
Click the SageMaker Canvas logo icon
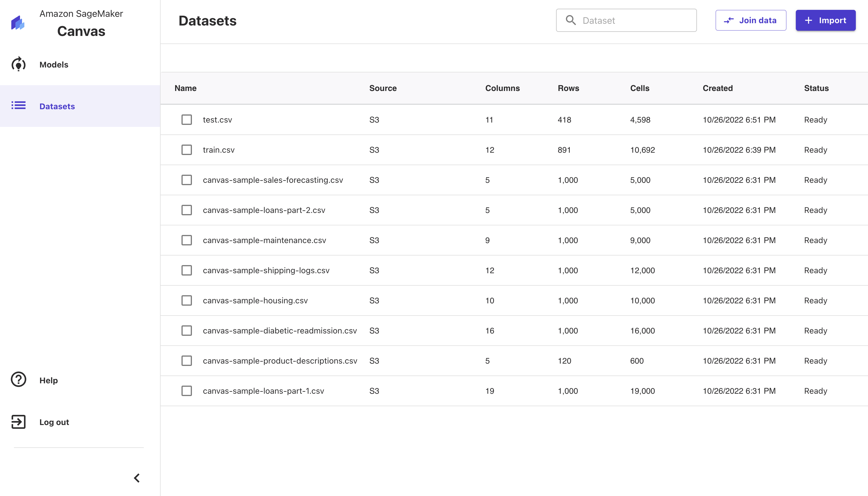tap(18, 23)
